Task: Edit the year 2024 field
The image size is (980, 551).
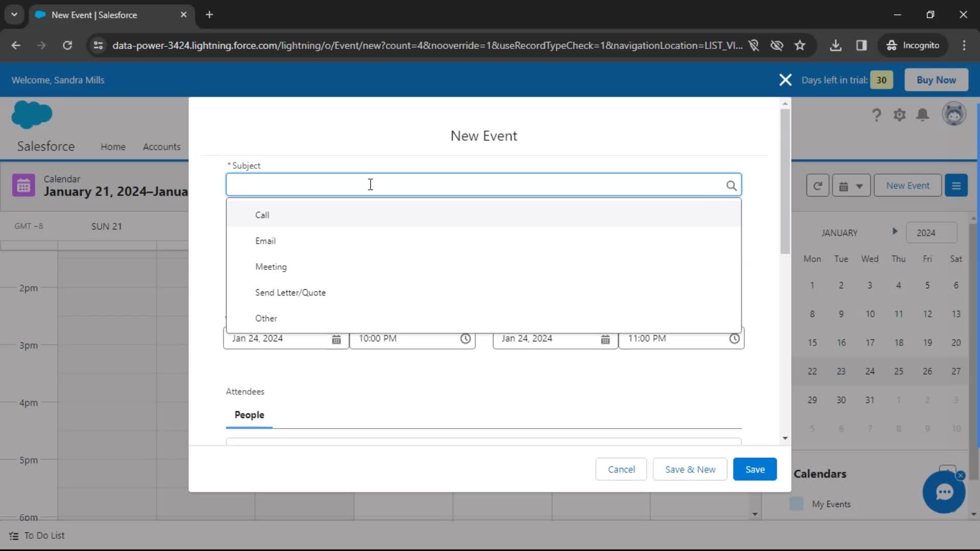Action: tap(931, 233)
